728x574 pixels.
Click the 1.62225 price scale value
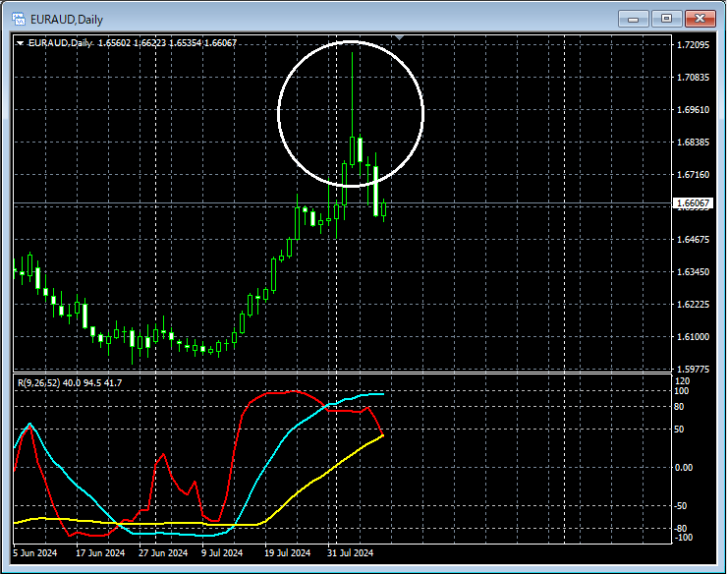click(x=694, y=304)
